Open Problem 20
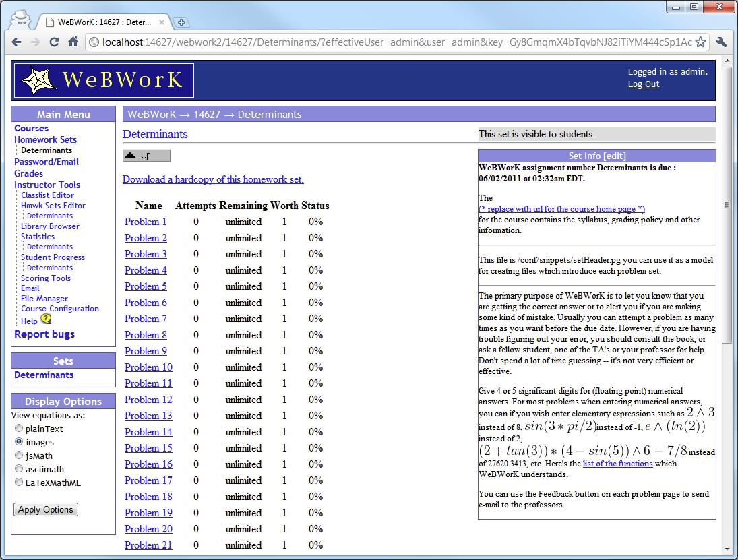Screen dimensions: 738x560 148,529
